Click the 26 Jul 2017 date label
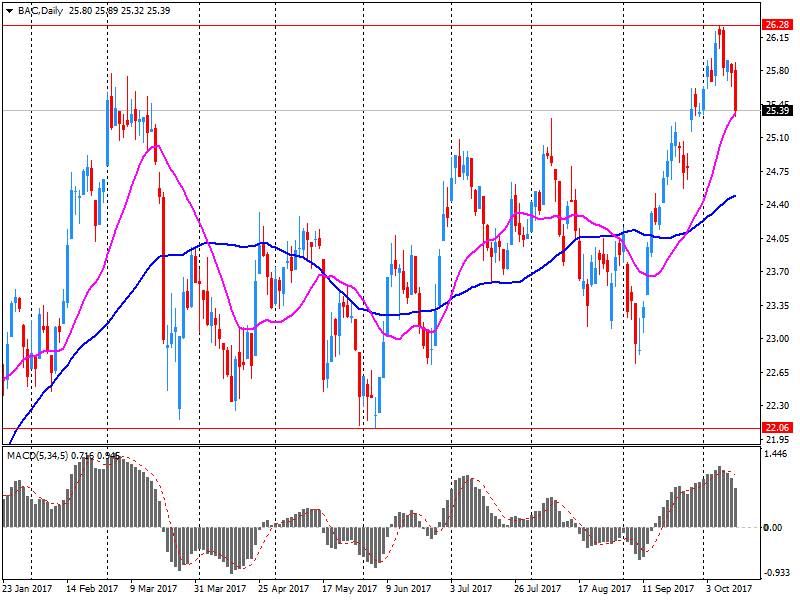 coord(538,589)
